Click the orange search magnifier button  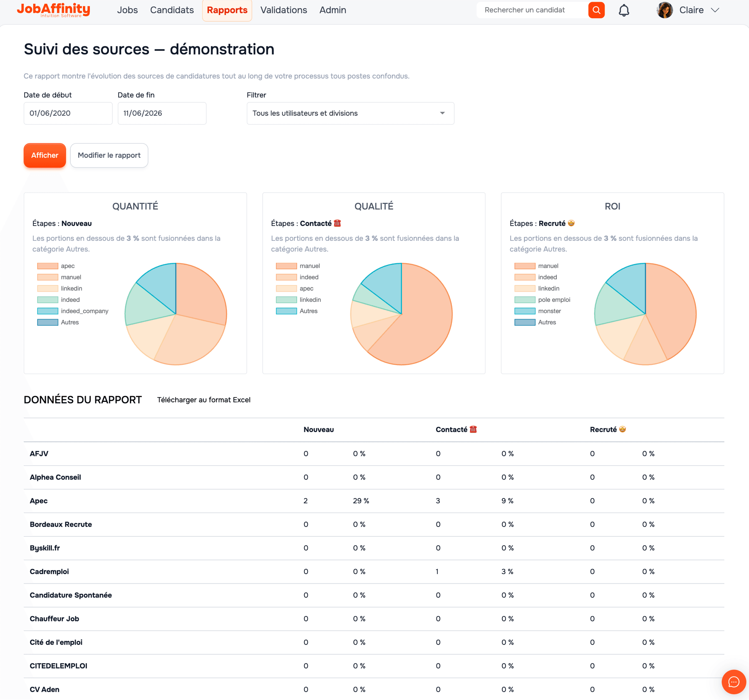click(596, 10)
